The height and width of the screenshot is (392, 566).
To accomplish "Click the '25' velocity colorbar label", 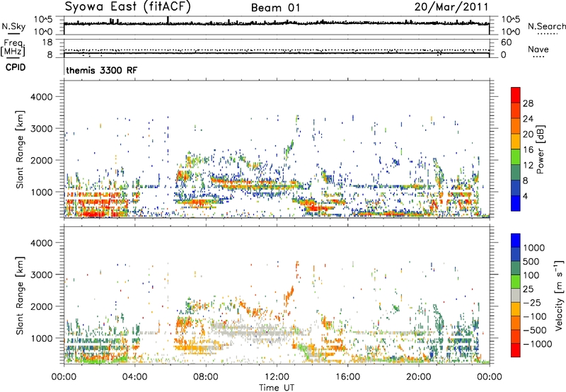I will [528, 289].
